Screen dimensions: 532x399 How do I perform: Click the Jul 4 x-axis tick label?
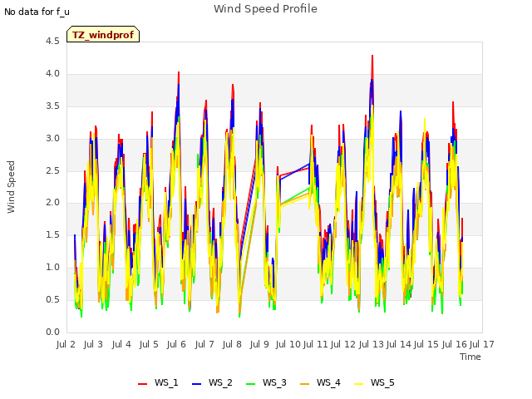click(121, 344)
